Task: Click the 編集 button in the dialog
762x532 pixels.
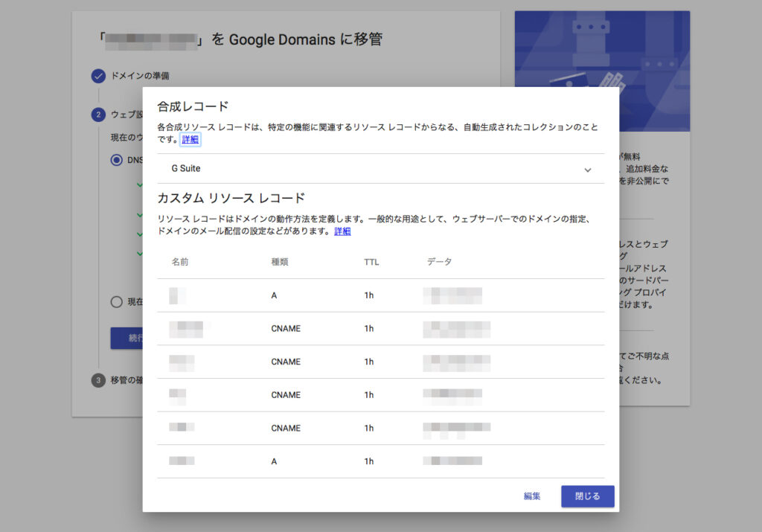Action: [x=531, y=496]
